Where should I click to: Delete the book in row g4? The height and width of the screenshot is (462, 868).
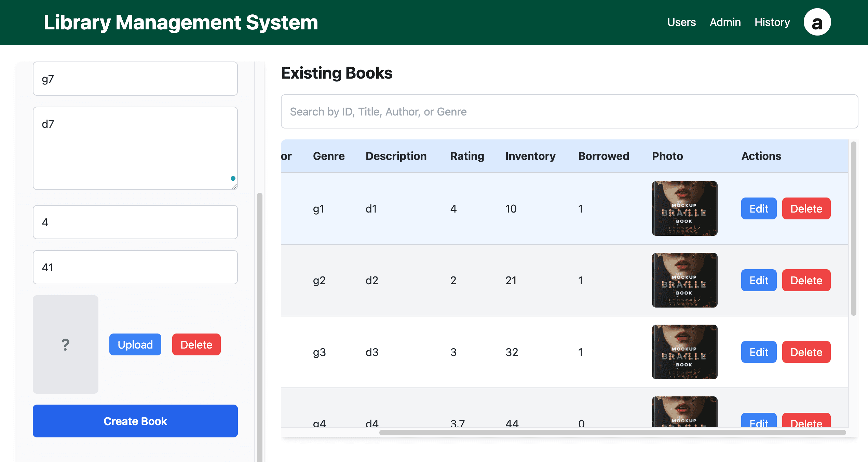click(x=806, y=423)
